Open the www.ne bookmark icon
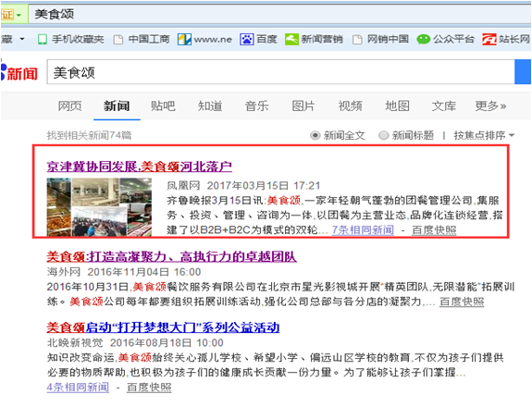The height and width of the screenshot is (407, 532). 184,40
